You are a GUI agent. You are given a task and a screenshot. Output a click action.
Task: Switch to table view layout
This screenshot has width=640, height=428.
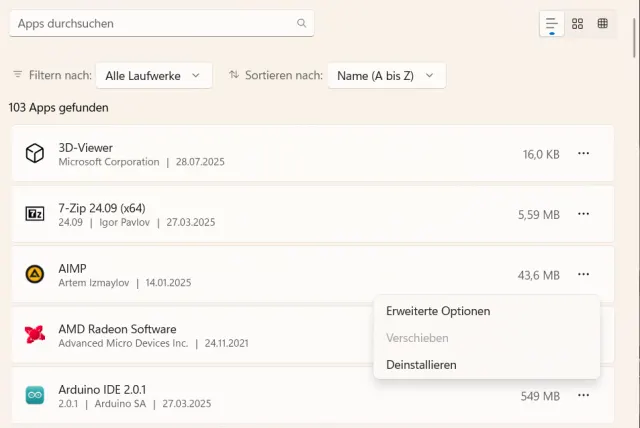coord(603,23)
